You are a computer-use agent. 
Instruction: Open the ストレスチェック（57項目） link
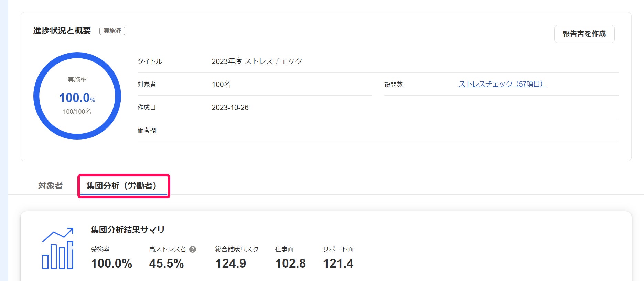click(x=502, y=84)
